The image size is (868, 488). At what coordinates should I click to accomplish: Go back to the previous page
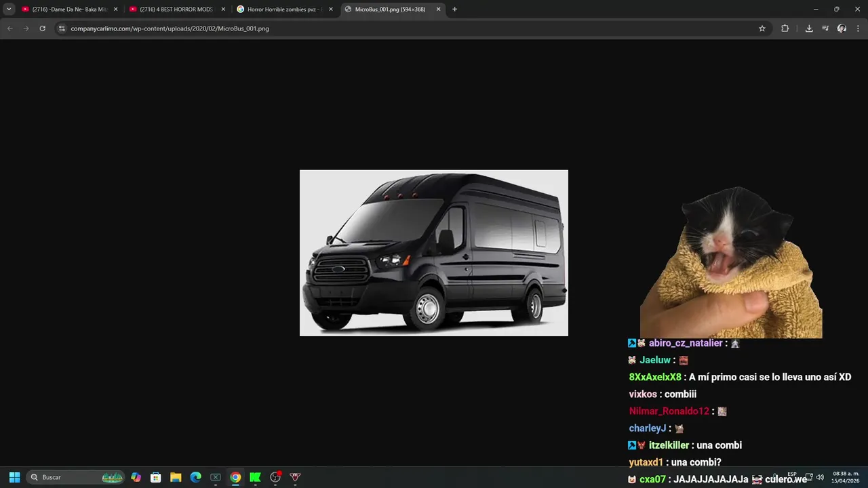9,28
